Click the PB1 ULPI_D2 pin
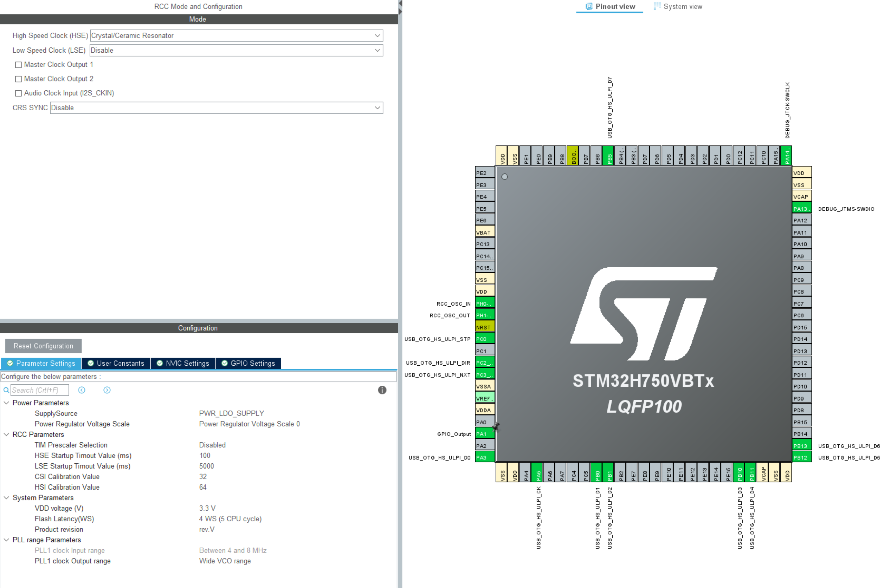Screen dimensions: 884x588 tap(608, 472)
